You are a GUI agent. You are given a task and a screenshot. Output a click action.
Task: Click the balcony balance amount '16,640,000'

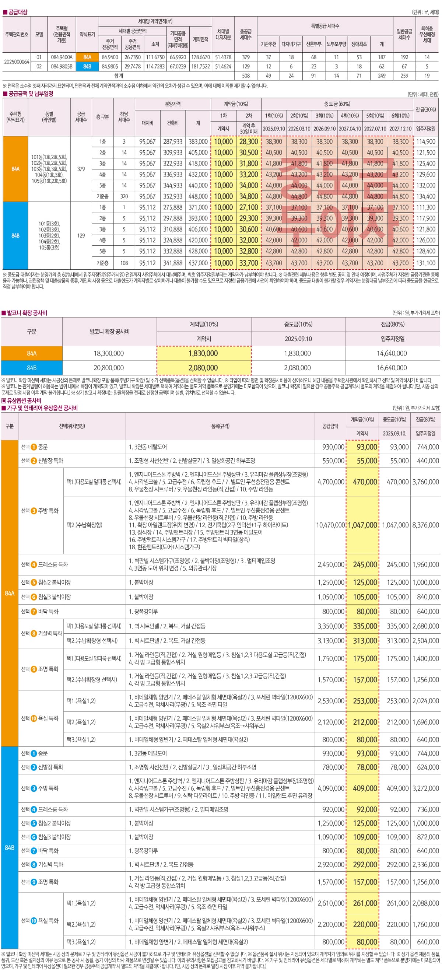(x=392, y=368)
